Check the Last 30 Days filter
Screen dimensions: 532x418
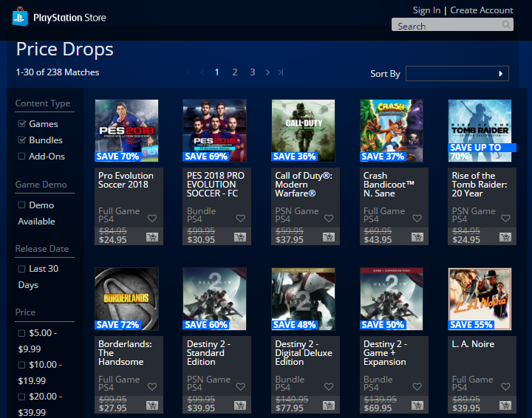[x=21, y=269]
